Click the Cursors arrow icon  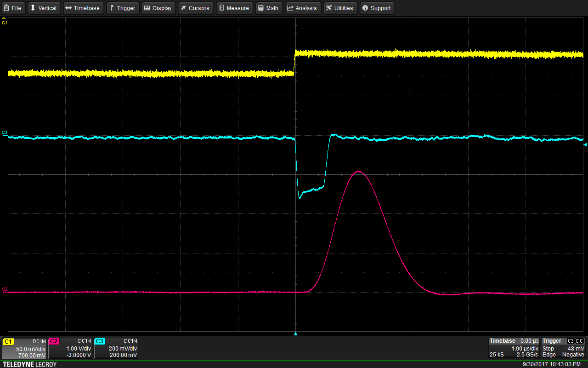click(x=183, y=8)
